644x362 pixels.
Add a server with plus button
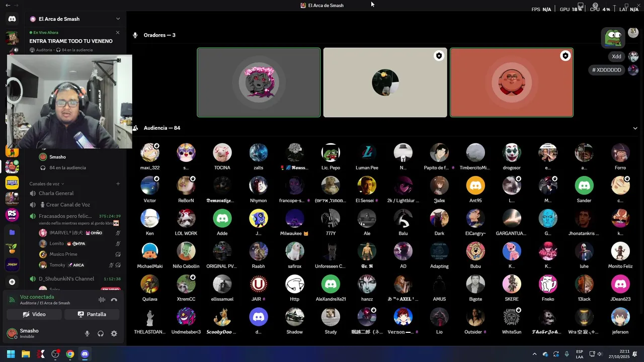click(12, 282)
